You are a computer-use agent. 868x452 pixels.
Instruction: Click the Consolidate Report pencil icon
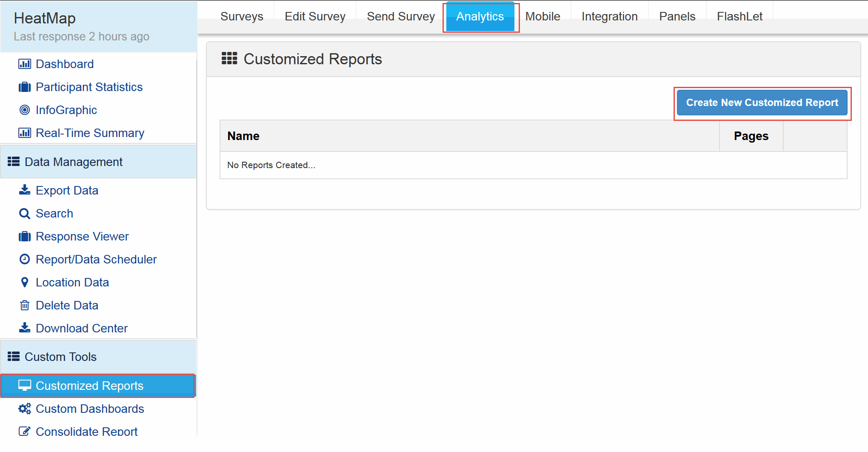[x=25, y=431]
